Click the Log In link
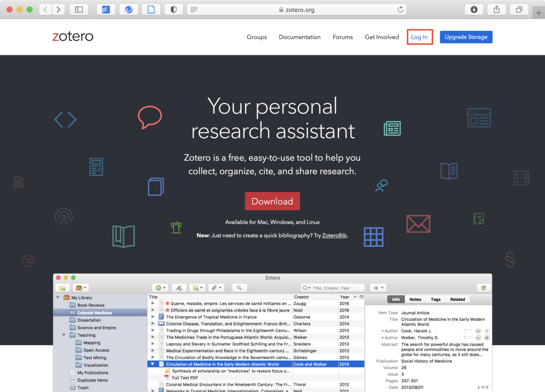Screen dimensions: 545x392 pyautogui.click(x=419, y=37)
